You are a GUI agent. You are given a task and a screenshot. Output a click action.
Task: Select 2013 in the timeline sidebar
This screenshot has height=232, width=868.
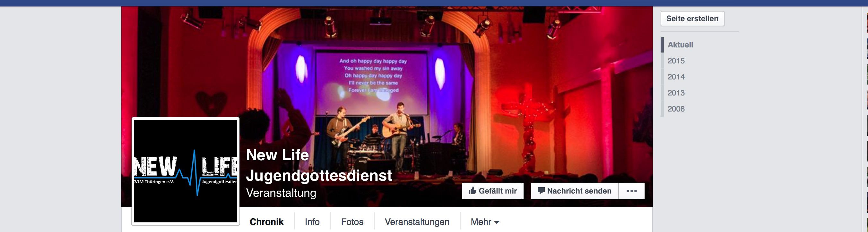(x=676, y=93)
